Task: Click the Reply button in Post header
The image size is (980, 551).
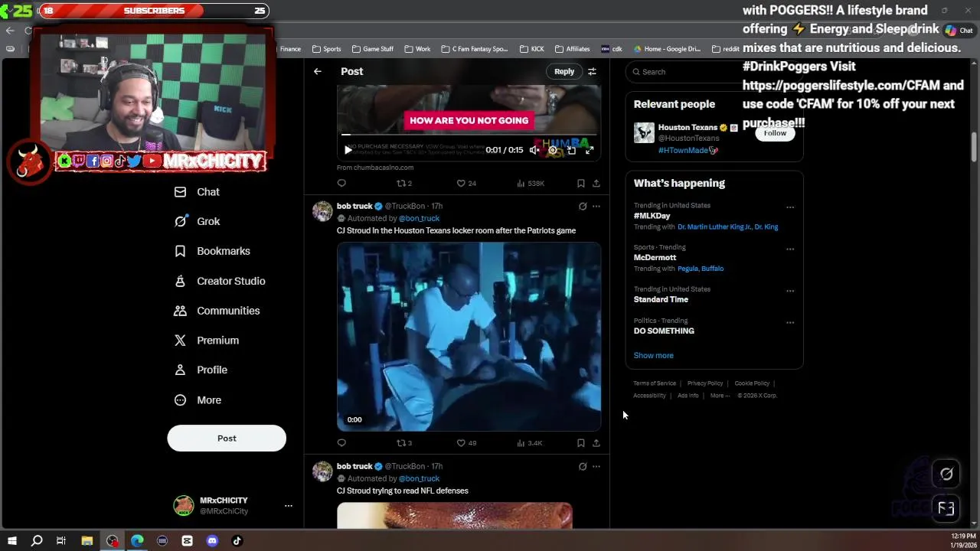Action: pos(564,71)
